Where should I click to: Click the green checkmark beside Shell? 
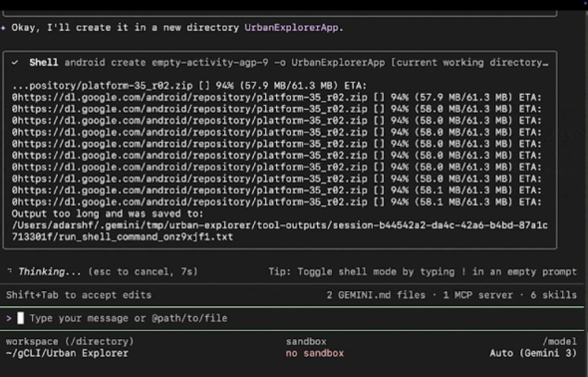pyautogui.click(x=15, y=62)
